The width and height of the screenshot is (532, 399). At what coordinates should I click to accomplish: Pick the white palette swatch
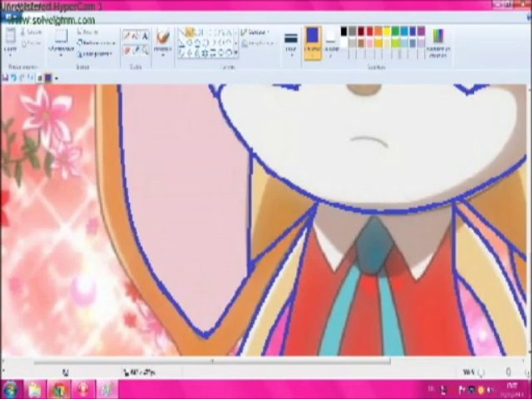[x=344, y=43]
